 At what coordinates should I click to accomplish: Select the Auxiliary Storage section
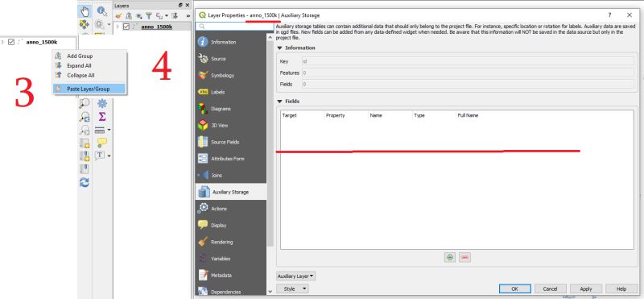(231, 192)
